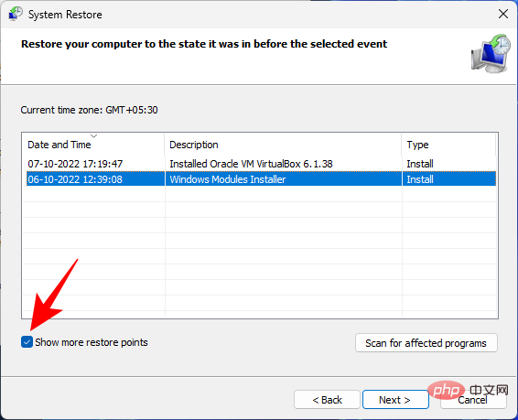
Task: Click the Current time zone GMT+05:30 text
Action: (89, 110)
